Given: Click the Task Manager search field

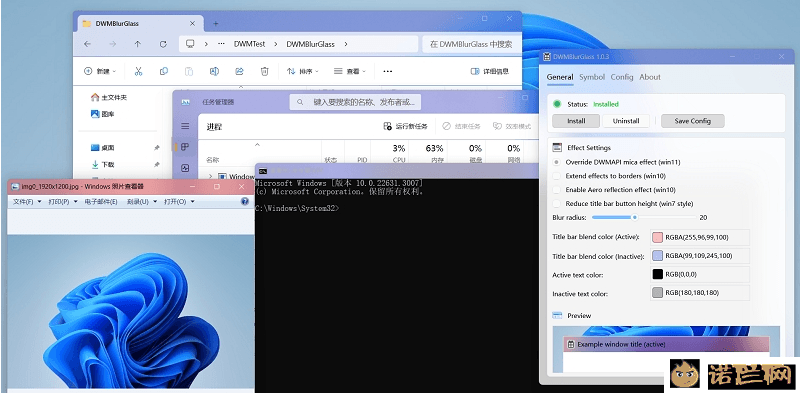Looking at the screenshot, I should (x=356, y=102).
